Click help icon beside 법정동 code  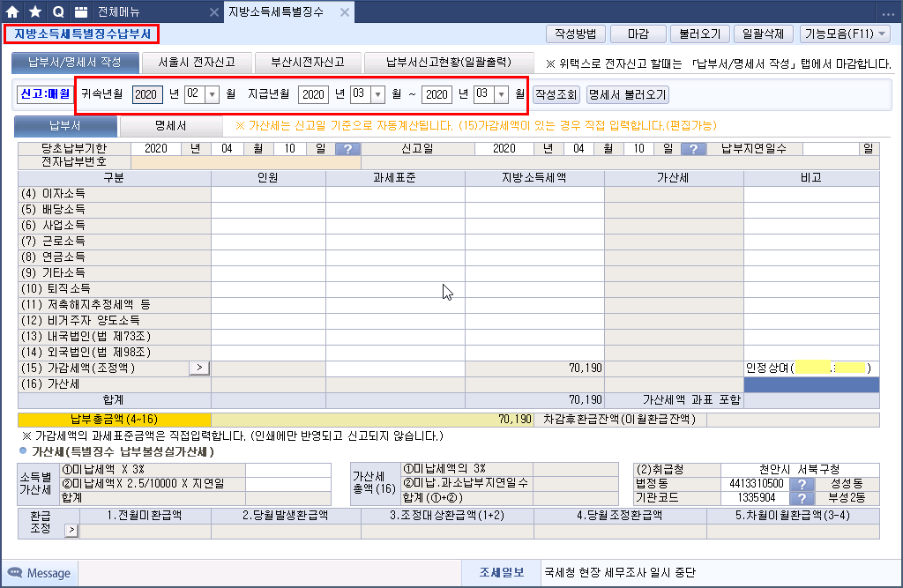802,484
